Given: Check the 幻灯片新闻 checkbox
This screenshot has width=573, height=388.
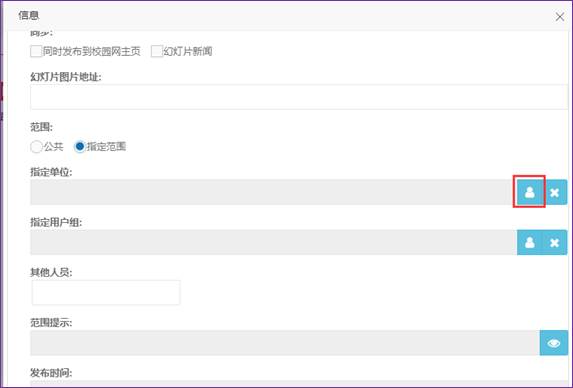Looking at the screenshot, I should point(157,51).
